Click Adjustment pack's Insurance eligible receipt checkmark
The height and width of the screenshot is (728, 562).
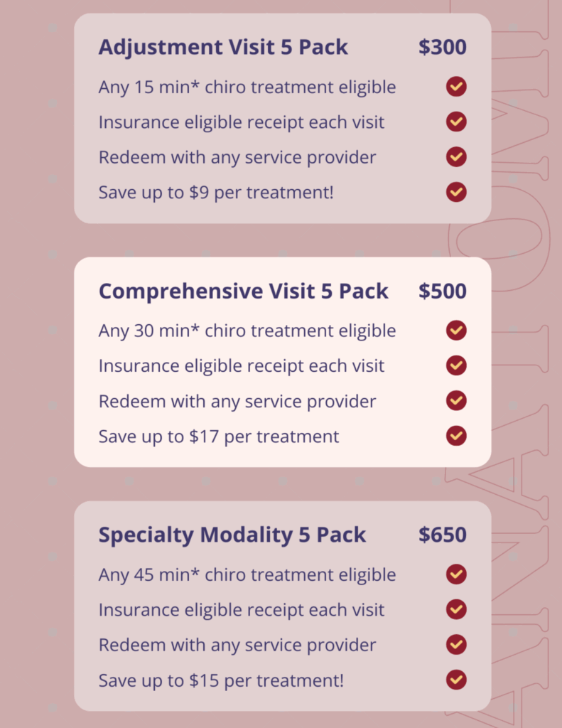tap(456, 122)
